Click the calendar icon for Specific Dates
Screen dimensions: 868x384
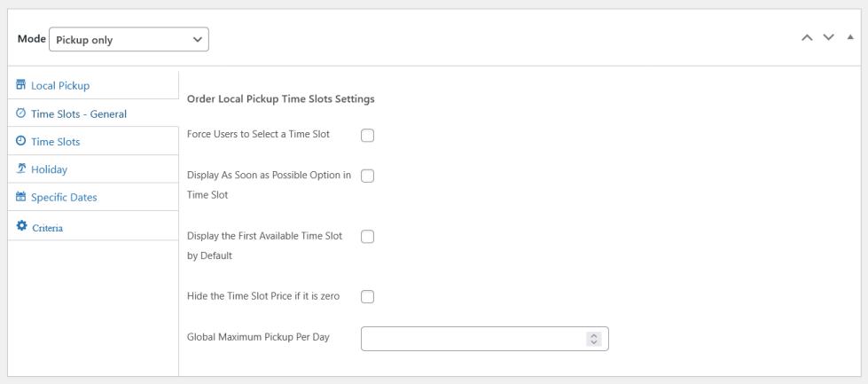tap(21, 196)
